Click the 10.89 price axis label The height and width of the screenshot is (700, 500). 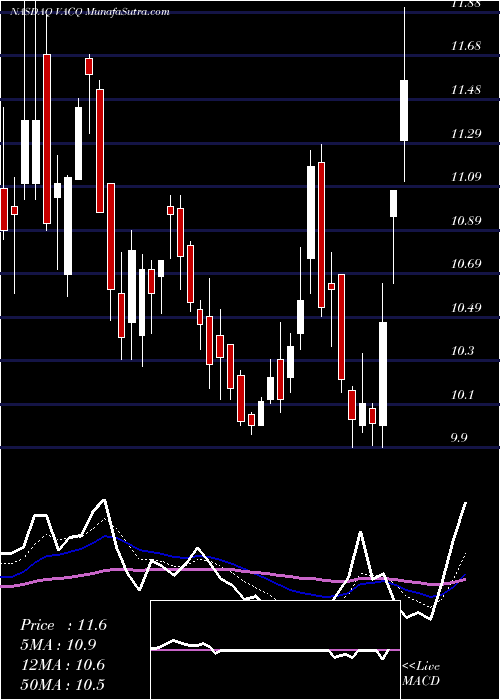[465, 221]
